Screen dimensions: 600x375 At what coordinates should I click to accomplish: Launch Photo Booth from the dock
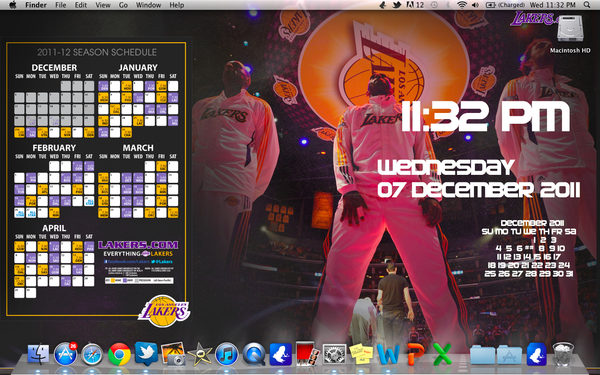coord(307,353)
